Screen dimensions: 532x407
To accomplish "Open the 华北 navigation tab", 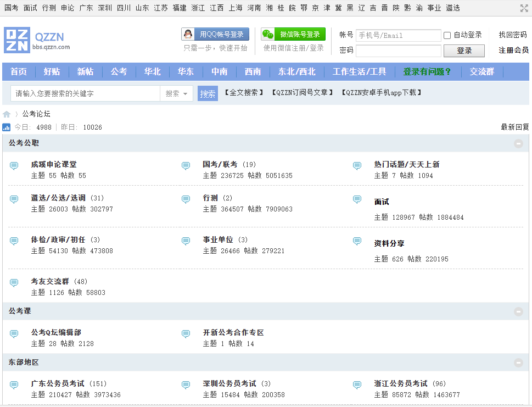I will pos(152,71).
